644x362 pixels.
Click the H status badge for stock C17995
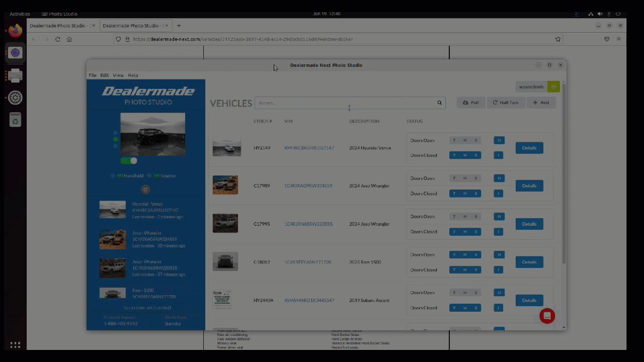coord(499,216)
